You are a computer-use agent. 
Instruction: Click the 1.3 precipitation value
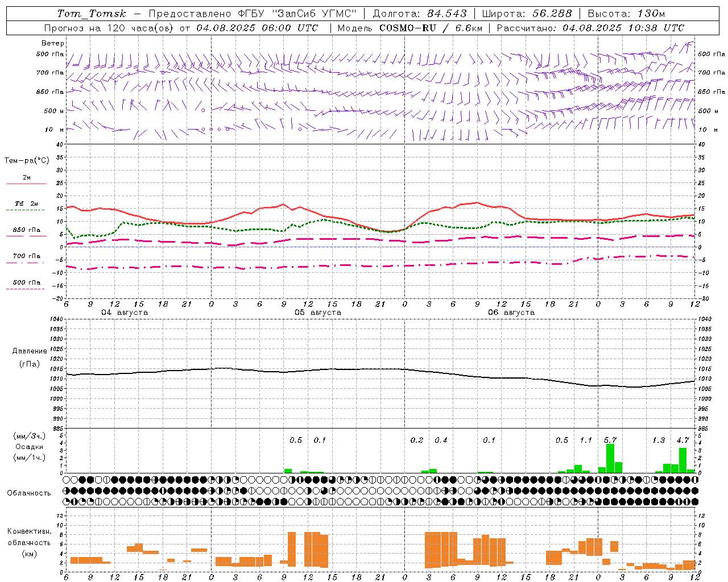(x=659, y=440)
